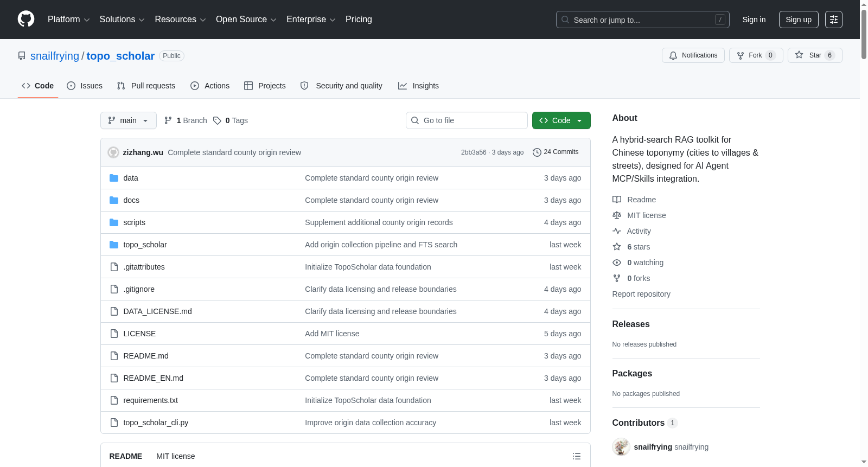The width and height of the screenshot is (868, 467).
Task: Click the Notifications bell button
Action: pyautogui.click(x=693, y=55)
